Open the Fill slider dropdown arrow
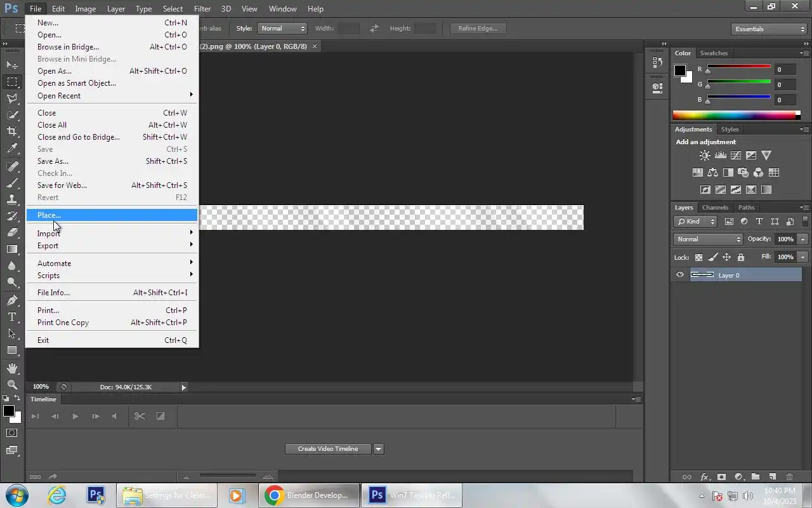The image size is (812, 508). pyautogui.click(x=803, y=257)
